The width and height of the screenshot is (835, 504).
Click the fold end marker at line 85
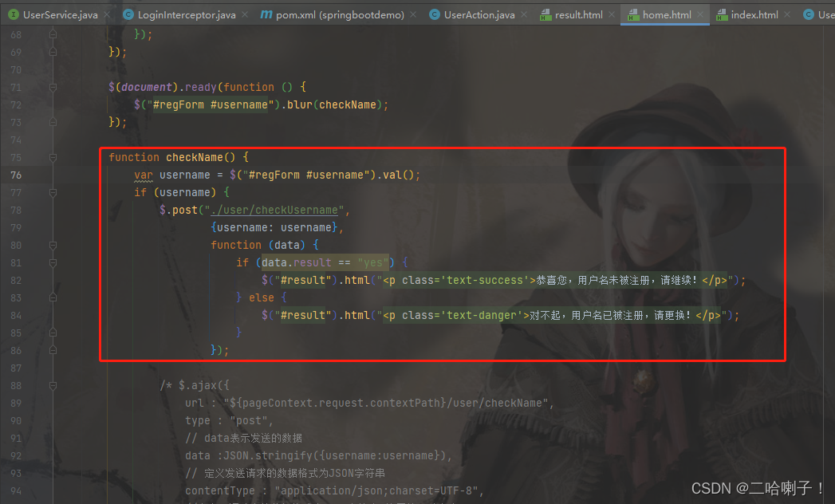coord(53,333)
